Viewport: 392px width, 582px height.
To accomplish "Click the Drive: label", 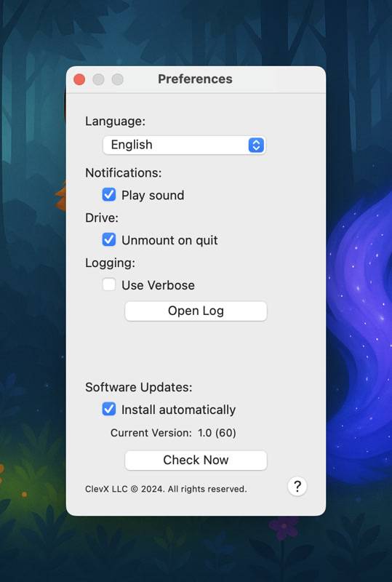I will pos(102,218).
